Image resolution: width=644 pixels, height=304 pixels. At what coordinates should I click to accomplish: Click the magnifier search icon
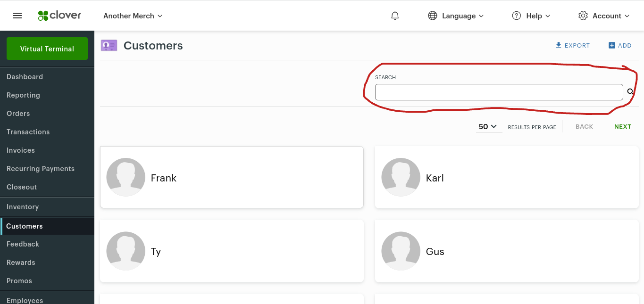coord(630,92)
